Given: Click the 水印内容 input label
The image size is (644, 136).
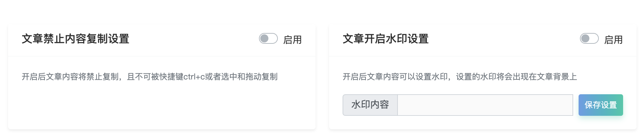Looking at the screenshot, I should (x=370, y=105).
